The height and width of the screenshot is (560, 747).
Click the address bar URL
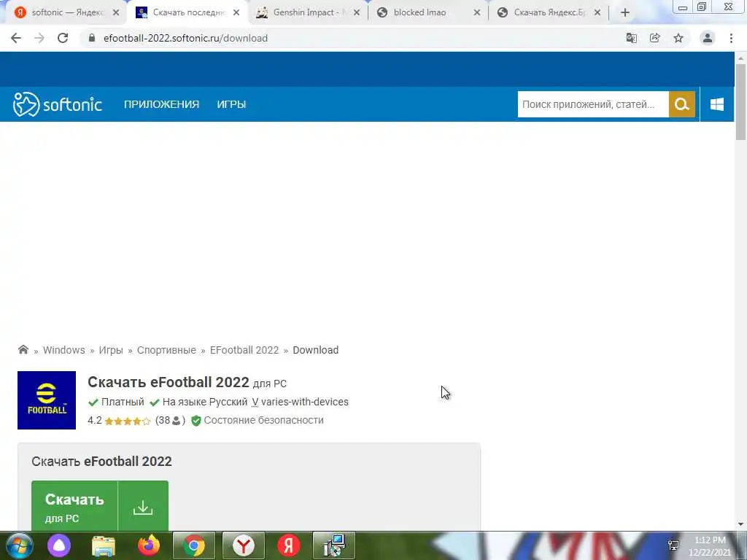click(x=185, y=38)
